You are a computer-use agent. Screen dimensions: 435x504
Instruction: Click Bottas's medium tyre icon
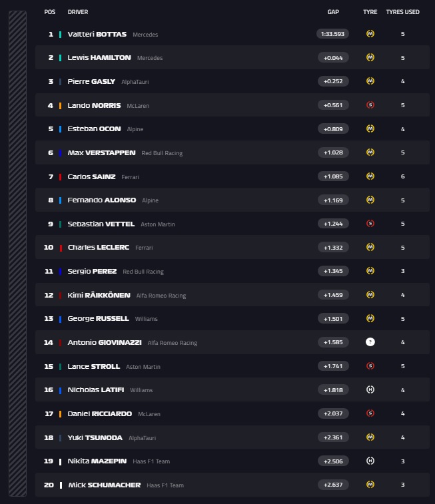click(x=370, y=34)
